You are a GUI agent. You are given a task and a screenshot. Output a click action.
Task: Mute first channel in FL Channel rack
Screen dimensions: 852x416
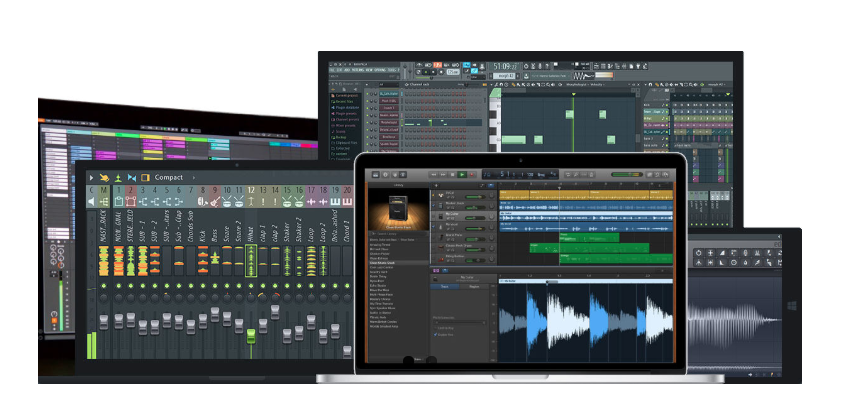point(367,93)
